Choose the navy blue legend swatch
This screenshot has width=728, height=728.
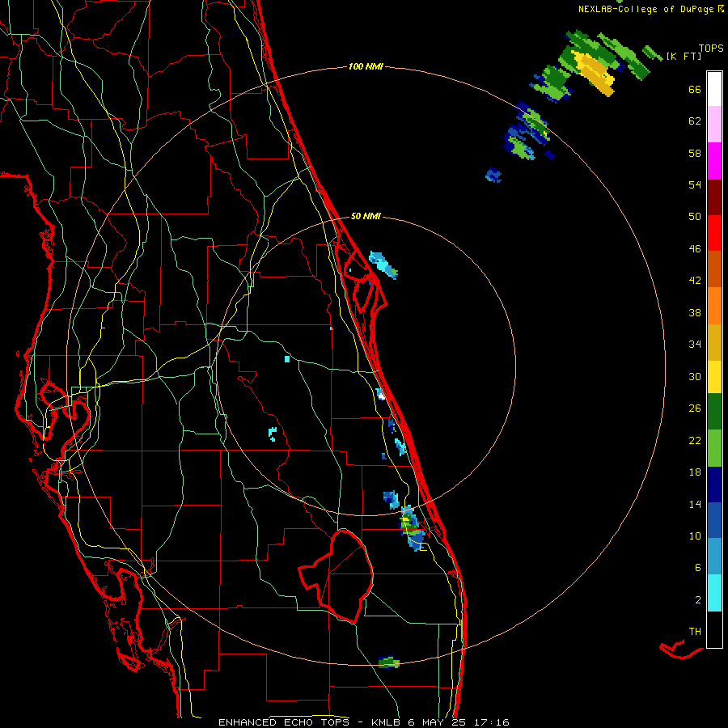click(x=714, y=485)
